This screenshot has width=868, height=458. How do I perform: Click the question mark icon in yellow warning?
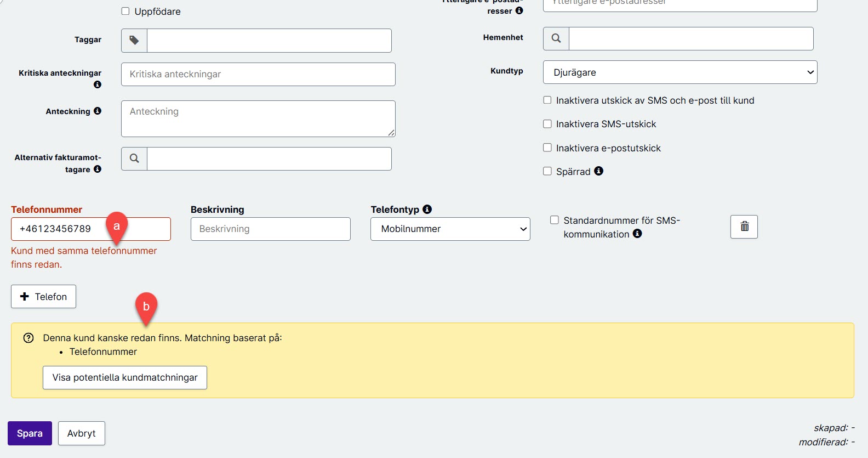click(x=28, y=338)
